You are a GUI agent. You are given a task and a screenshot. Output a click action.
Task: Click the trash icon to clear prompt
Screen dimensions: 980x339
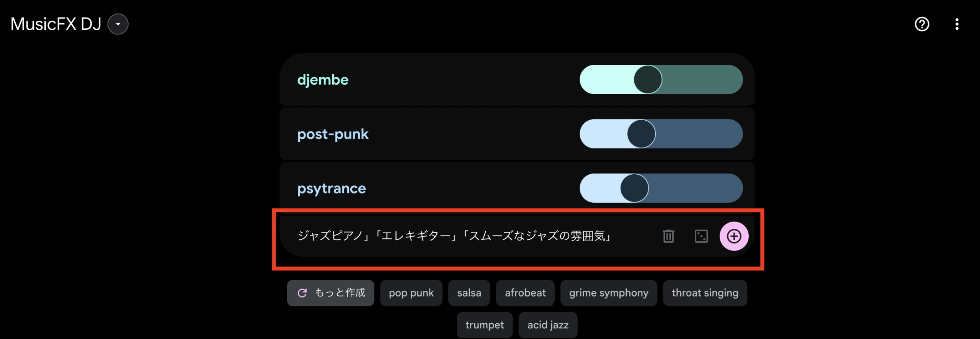(668, 236)
